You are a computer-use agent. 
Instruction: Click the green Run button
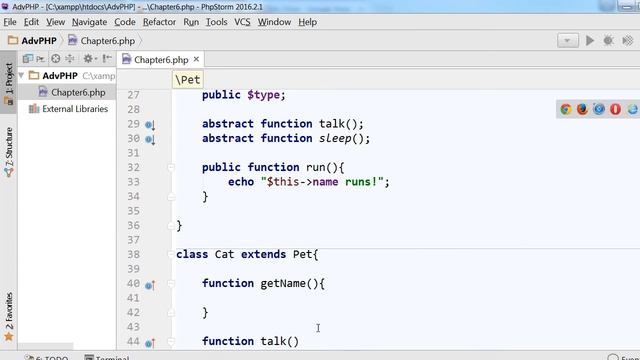click(x=590, y=40)
